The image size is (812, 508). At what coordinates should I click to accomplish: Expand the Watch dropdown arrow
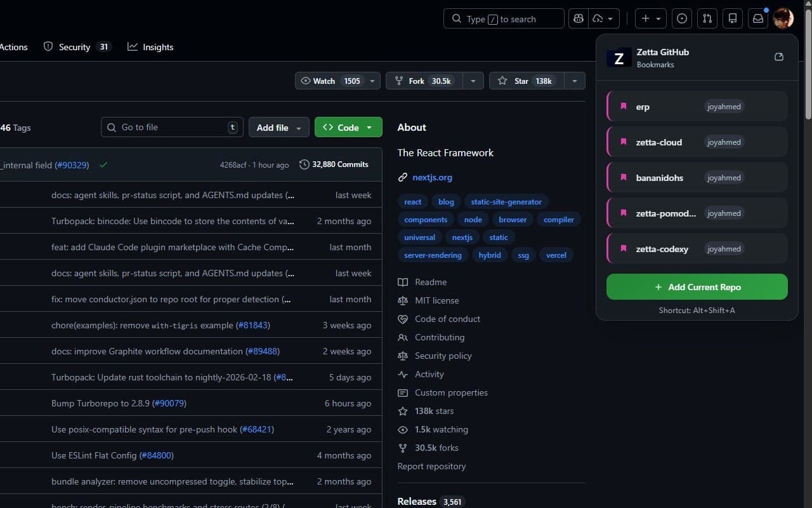coord(372,81)
